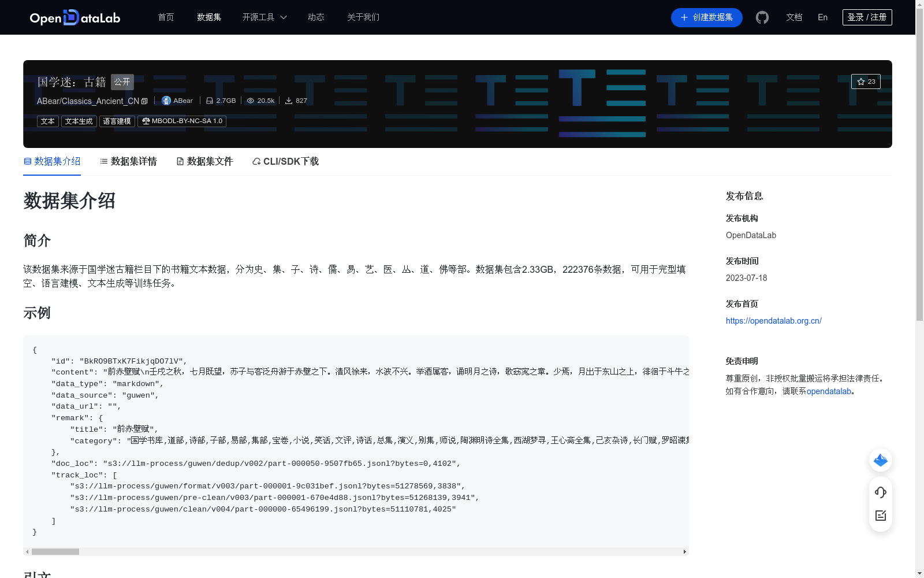Switch to the 数据集详情 tab
The width and height of the screenshot is (924, 578).
pyautogui.click(x=128, y=161)
